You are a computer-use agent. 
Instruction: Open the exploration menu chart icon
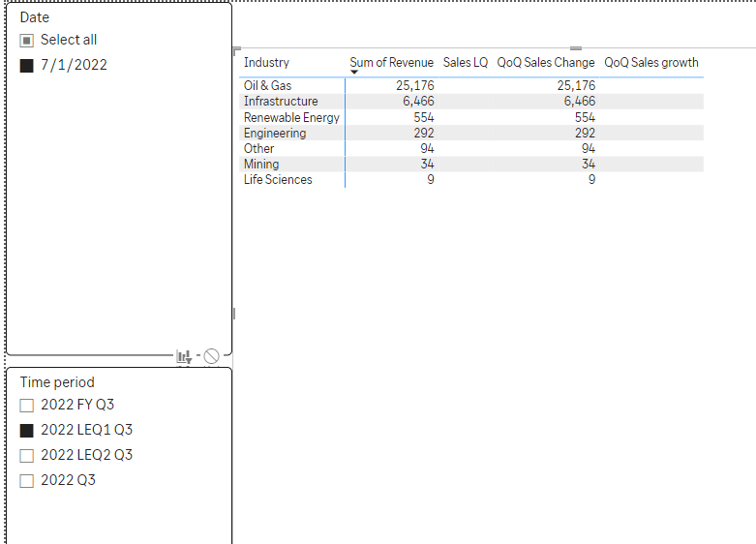point(184,356)
